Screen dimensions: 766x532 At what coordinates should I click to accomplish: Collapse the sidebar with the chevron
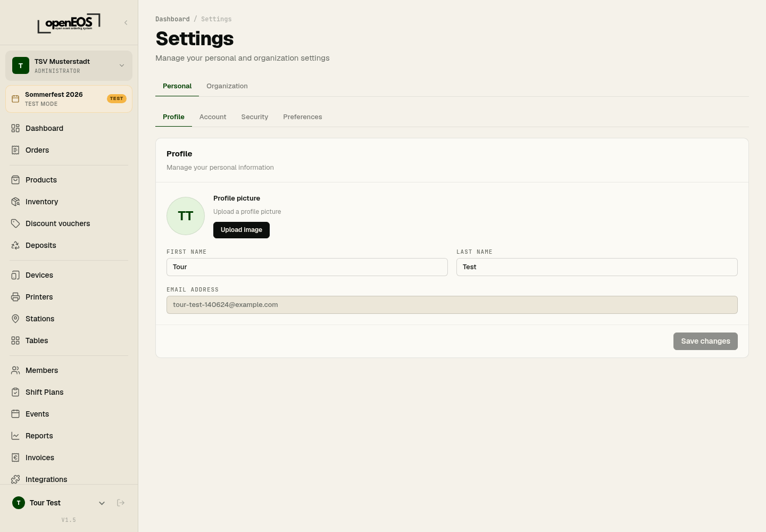click(x=126, y=22)
